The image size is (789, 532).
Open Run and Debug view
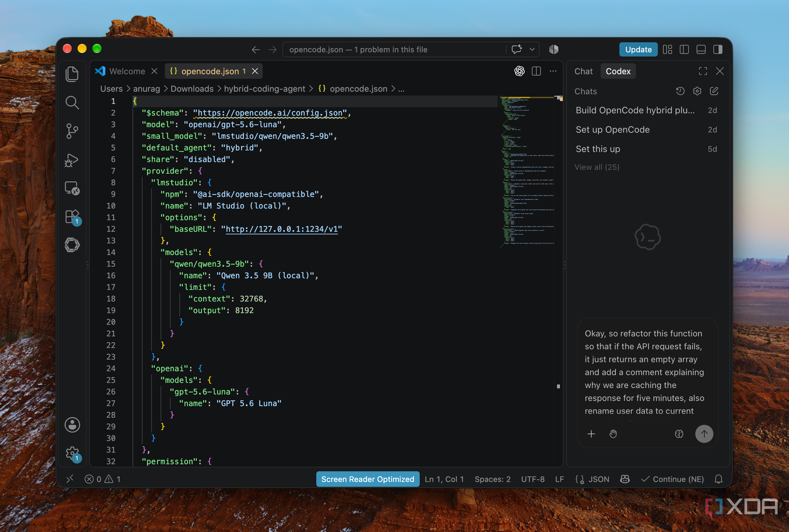[72, 160]
